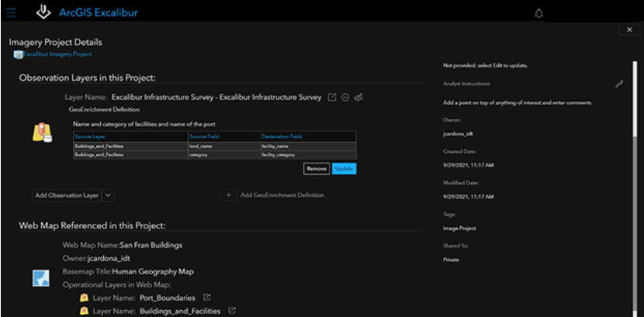Click the Add Observation Layer button
This screenshot has height=317, width=644.
(x=67, y=196)
